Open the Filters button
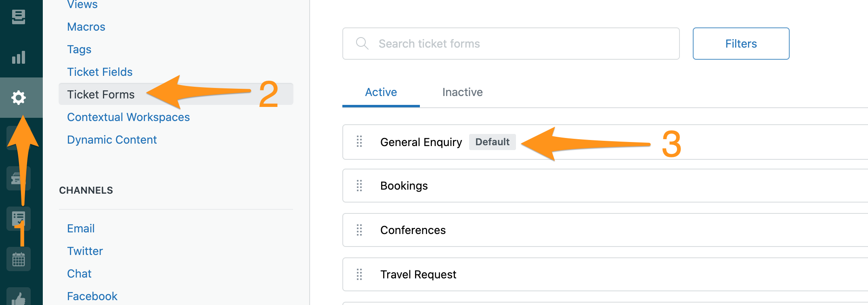This screenshot has width=868, height=305. click(x=741, y=44)
